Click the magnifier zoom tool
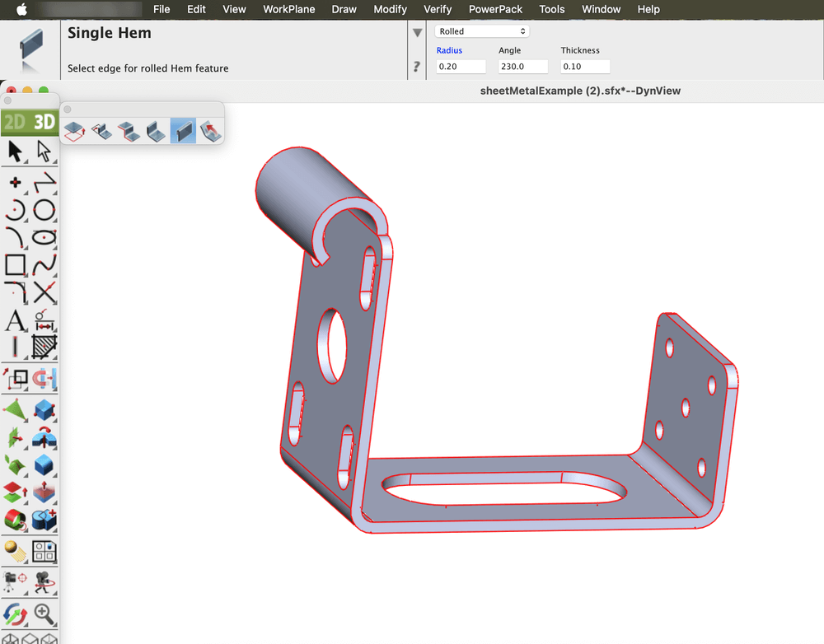This screenshot has width=824, height=644. [44, 614]
